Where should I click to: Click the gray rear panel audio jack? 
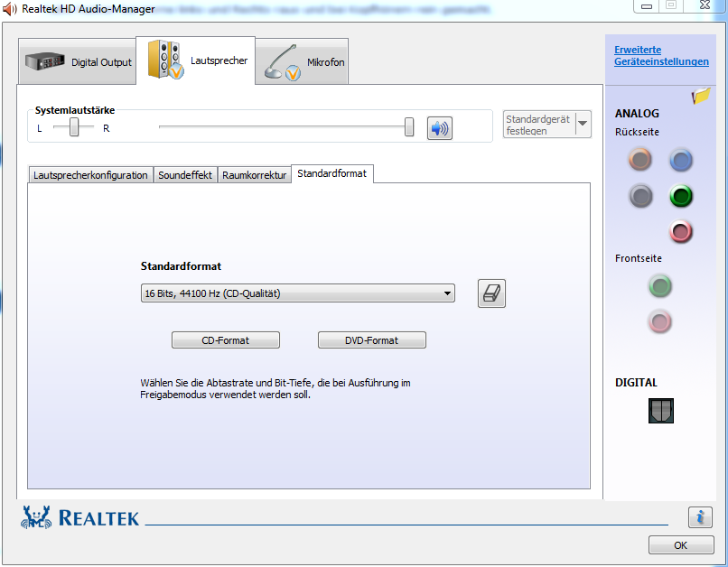point(640,196)
